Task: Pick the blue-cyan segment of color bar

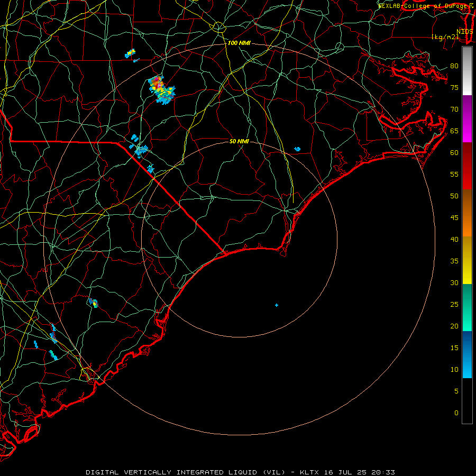Action: pyautogui.click(x=467, y=354)
